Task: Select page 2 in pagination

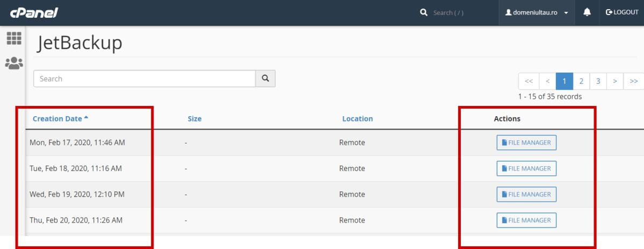Action: [581, 81]
